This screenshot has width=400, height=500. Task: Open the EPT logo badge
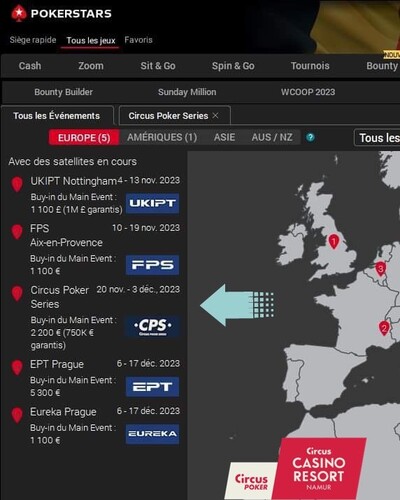[152, 387]
